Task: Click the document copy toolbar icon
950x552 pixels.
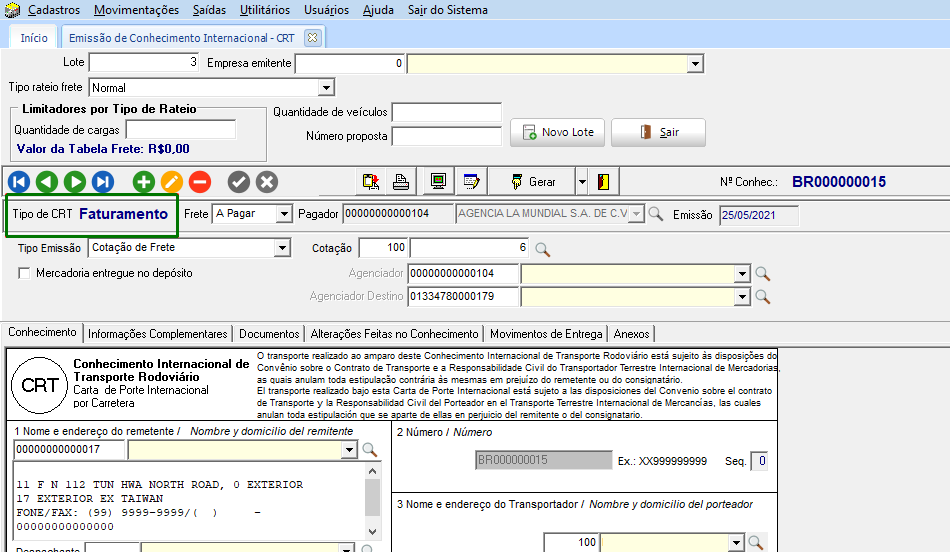Action: pos(371,182)
